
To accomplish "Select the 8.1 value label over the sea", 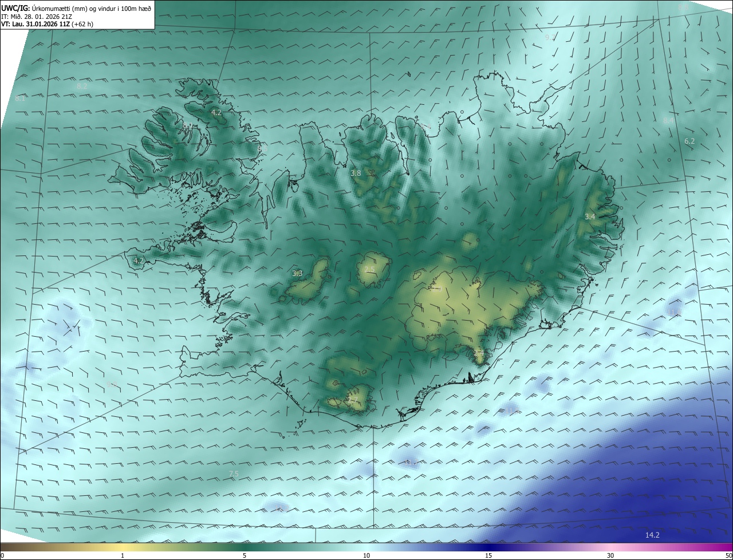I will pos(20,98).
